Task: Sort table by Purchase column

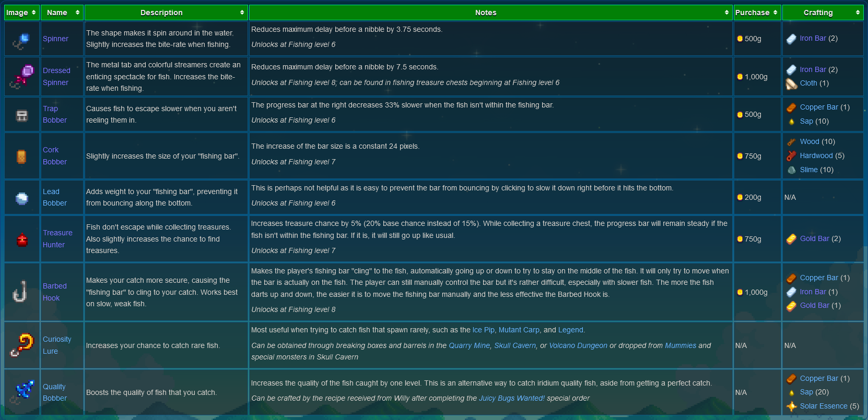Action: pos(757,13)
